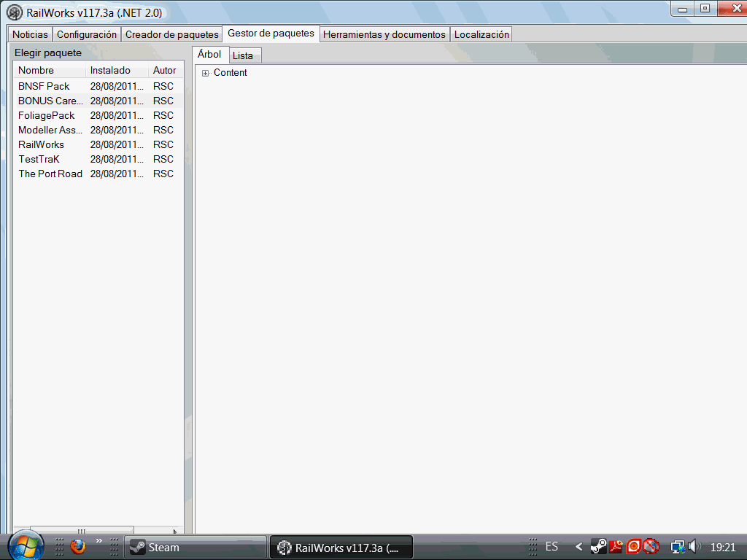Sort packages by the Nombre column header
This screenshot has height=560, width=747.
click(49, 71)
